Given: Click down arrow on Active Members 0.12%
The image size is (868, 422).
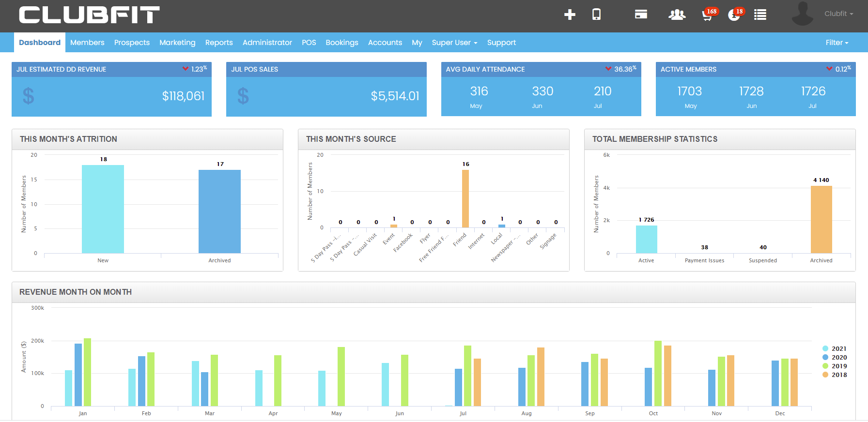Looking at the screenshot, I should [x=829, y=69].
